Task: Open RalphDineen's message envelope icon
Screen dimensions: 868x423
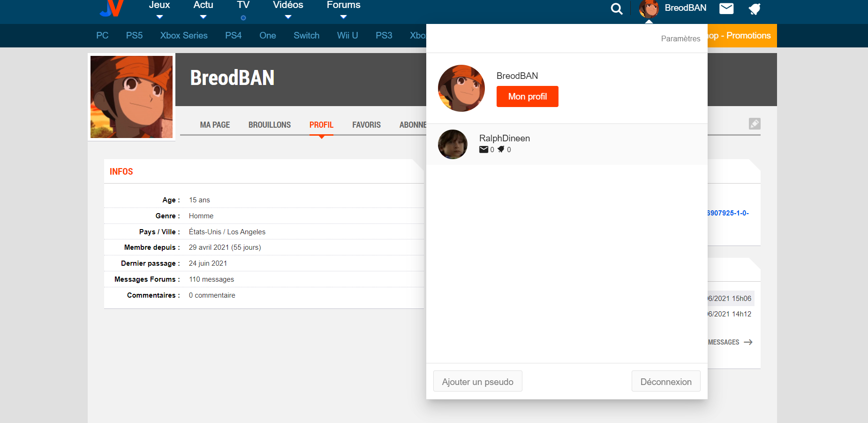Action: pos(483,150)
